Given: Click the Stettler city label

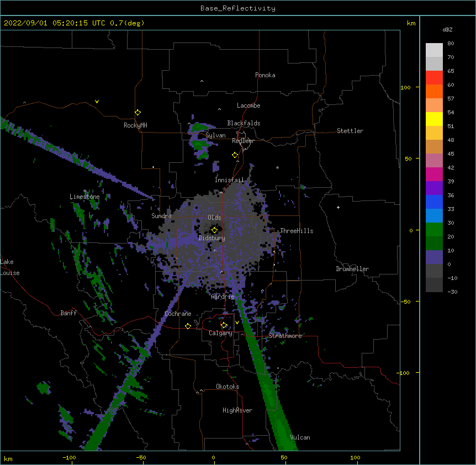Looking at the screenshot, I should pyautogui.click(x=350, y=131).
